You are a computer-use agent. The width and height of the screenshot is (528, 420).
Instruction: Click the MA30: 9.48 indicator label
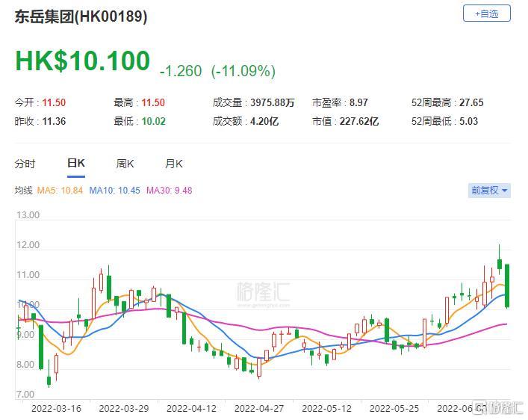click(169, 191)
